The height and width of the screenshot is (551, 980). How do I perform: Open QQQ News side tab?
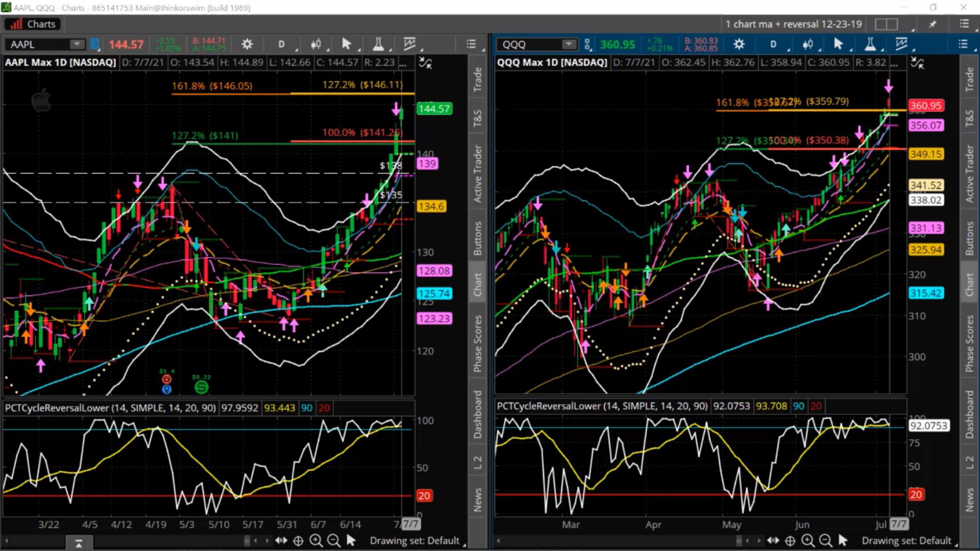[x=969, y=500]
